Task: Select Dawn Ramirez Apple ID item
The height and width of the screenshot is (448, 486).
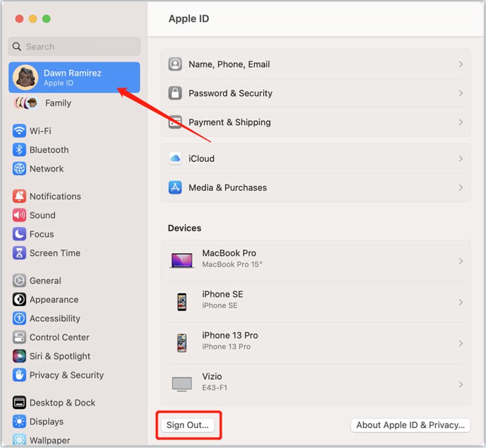Action: point(74,78)
